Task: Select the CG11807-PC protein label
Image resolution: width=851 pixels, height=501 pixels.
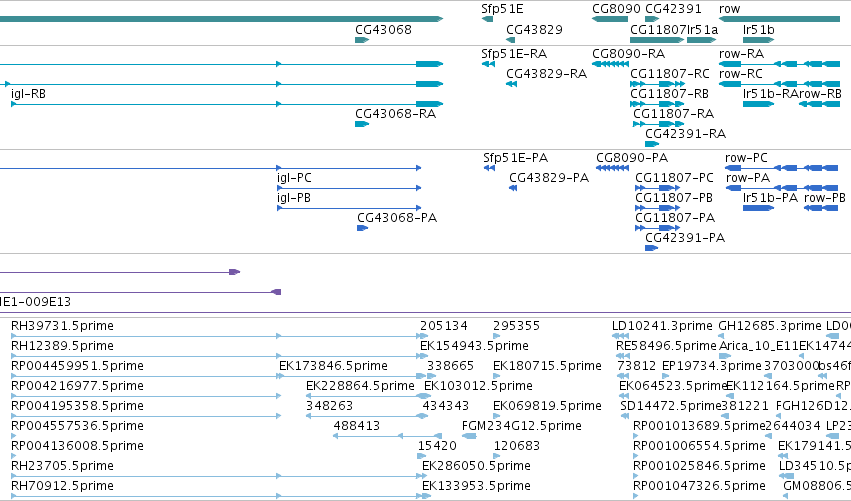Action: click(675, 178)
